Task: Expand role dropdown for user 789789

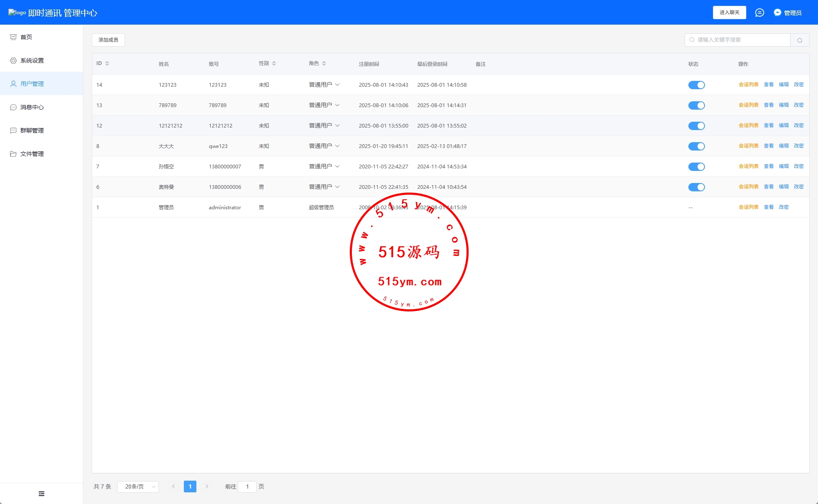Action: [x=324, y=105]
